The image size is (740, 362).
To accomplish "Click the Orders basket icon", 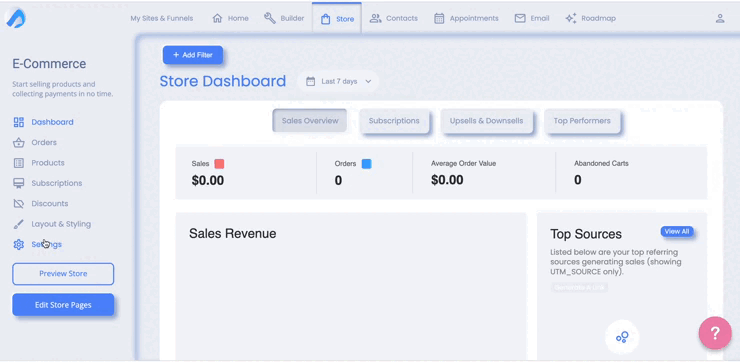I will 18,143.
